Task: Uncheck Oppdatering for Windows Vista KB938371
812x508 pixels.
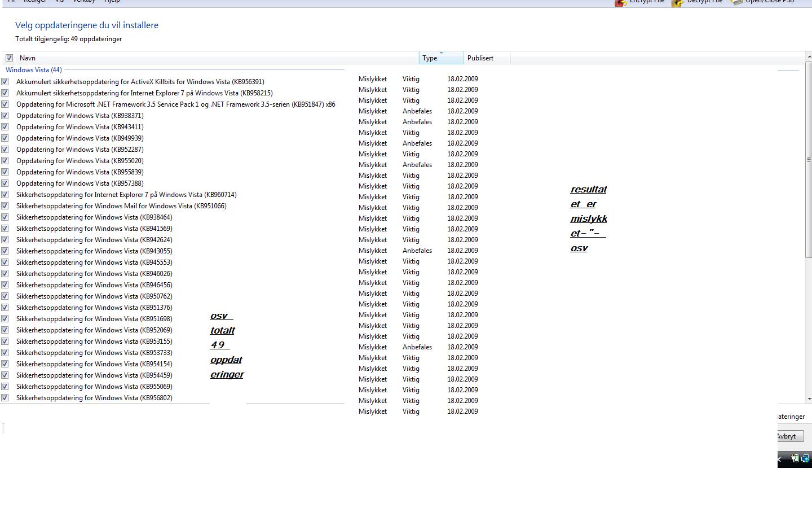Action: [x=5, y=115]
